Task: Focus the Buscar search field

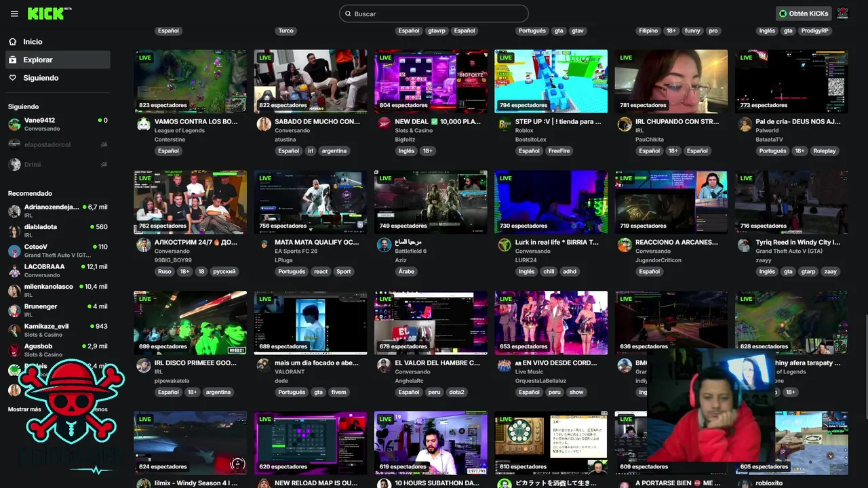Action: (434, 14)
